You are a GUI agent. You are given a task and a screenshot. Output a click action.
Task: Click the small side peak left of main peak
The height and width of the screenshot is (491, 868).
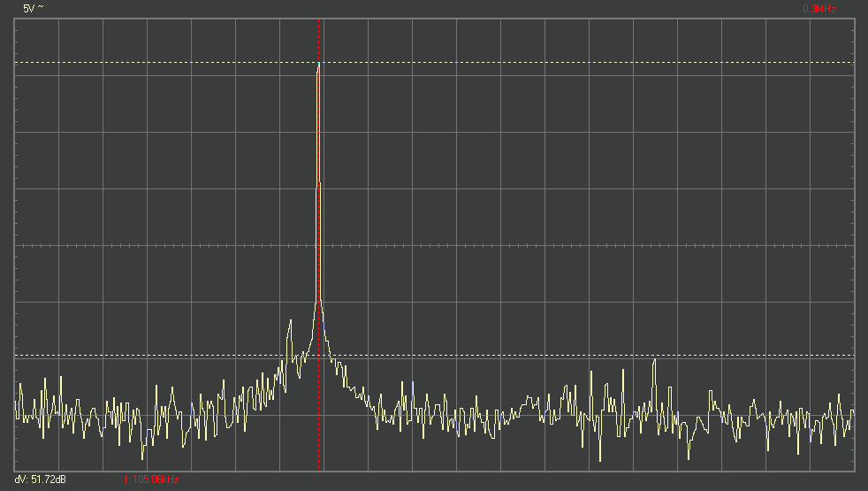click(x=289, y=322)
